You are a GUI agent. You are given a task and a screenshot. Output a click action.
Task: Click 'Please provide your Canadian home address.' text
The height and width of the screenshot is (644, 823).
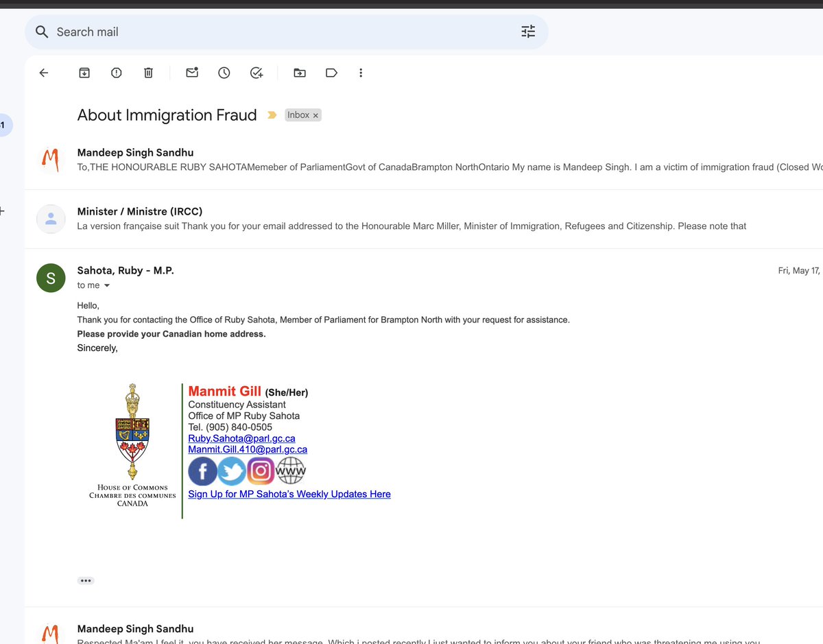(x=171, y=334)
